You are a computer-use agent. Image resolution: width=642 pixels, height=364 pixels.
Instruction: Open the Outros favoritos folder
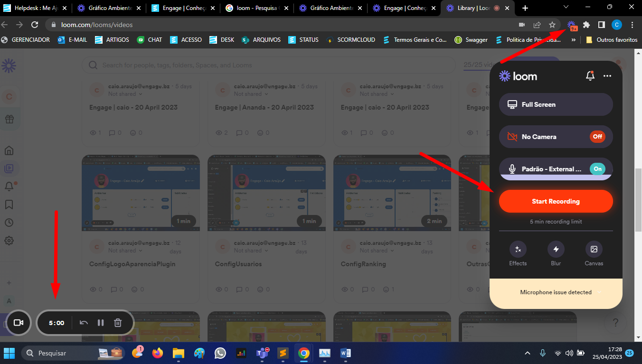(x=612, y=40)
